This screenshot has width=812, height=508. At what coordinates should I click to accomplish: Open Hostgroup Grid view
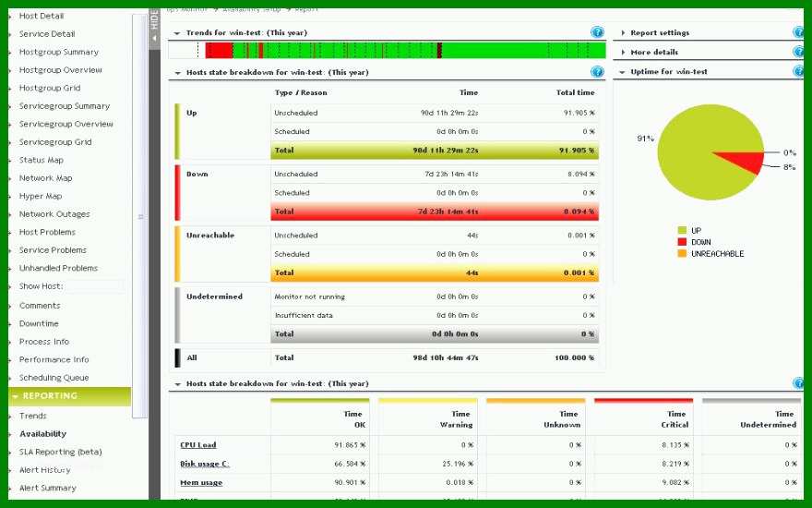click(x=50, y=88)
